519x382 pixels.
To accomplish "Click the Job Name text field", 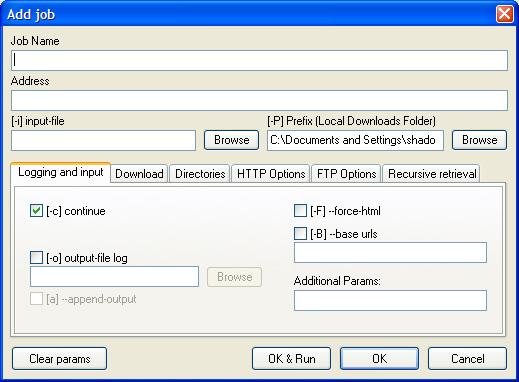I will tap(259, 60).
